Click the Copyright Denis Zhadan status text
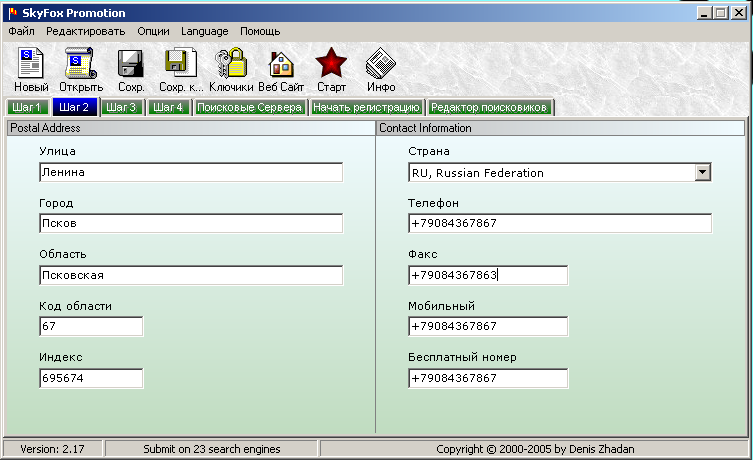 point(535,449)
